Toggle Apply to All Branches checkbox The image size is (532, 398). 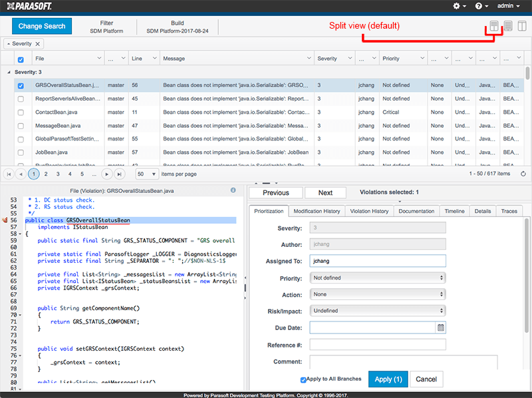click(x=303, y=379)
